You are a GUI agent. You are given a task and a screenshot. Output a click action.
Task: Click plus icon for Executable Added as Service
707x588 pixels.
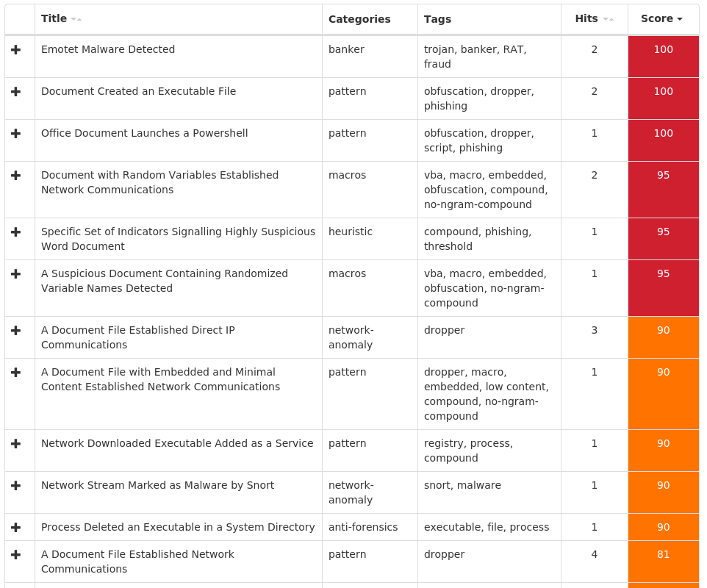tap(16, 444)
